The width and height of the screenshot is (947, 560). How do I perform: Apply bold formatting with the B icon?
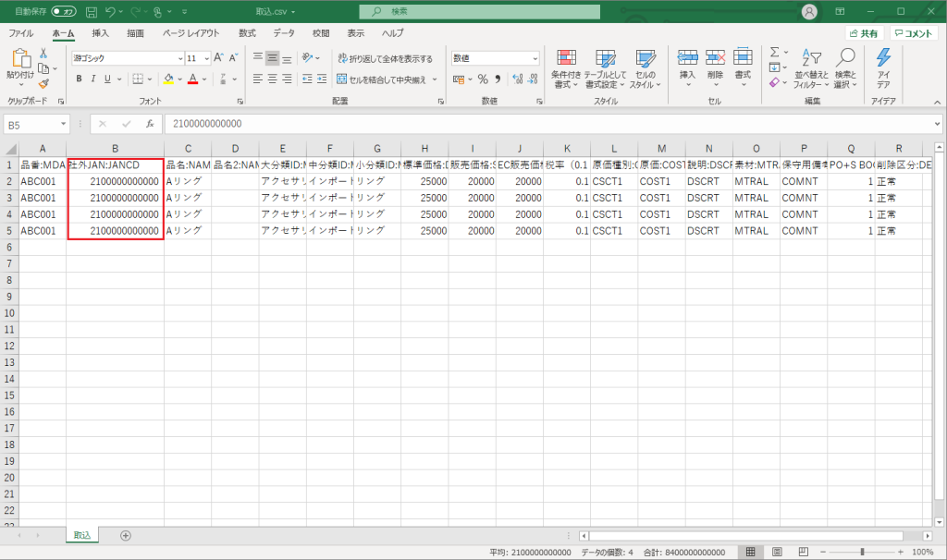[80, 79]
